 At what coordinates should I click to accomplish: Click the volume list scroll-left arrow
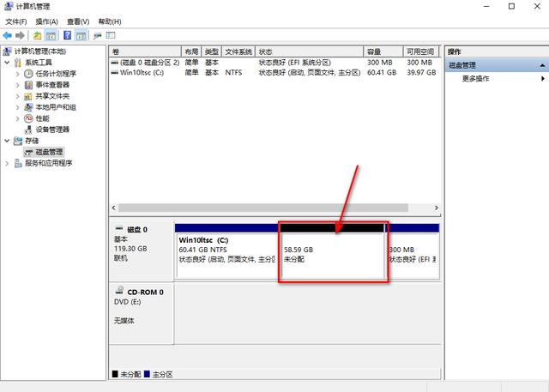click(114, 208)
